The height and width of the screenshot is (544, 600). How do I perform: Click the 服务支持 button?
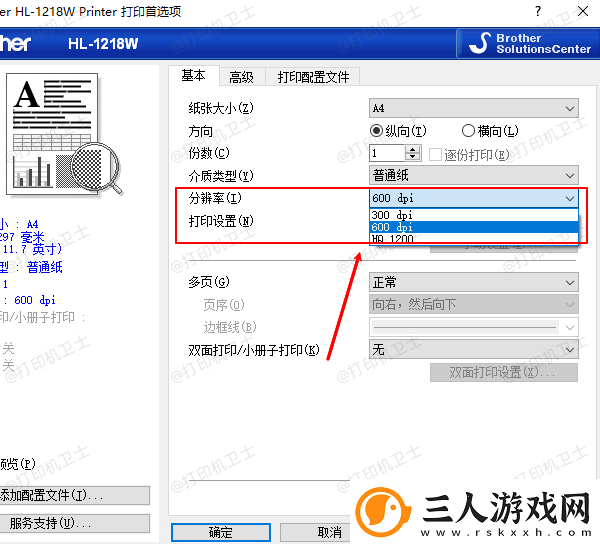click(74, 523)
